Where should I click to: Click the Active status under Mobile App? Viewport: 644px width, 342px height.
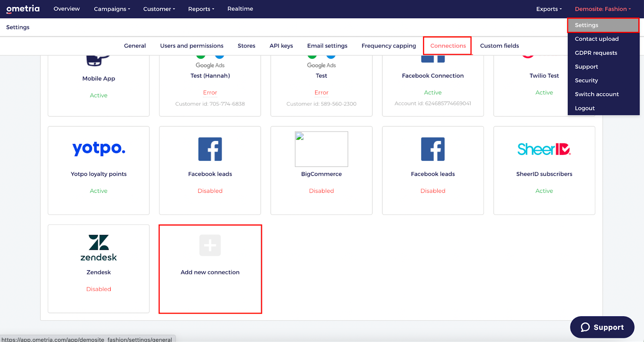[99, 95]
